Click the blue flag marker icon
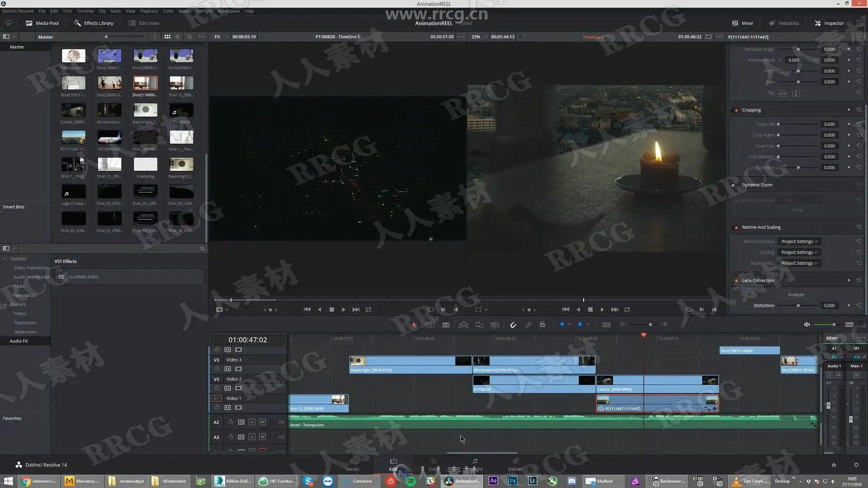Image resolution: width=868 pixels, height=488 pixels. [x=562, y=324]
